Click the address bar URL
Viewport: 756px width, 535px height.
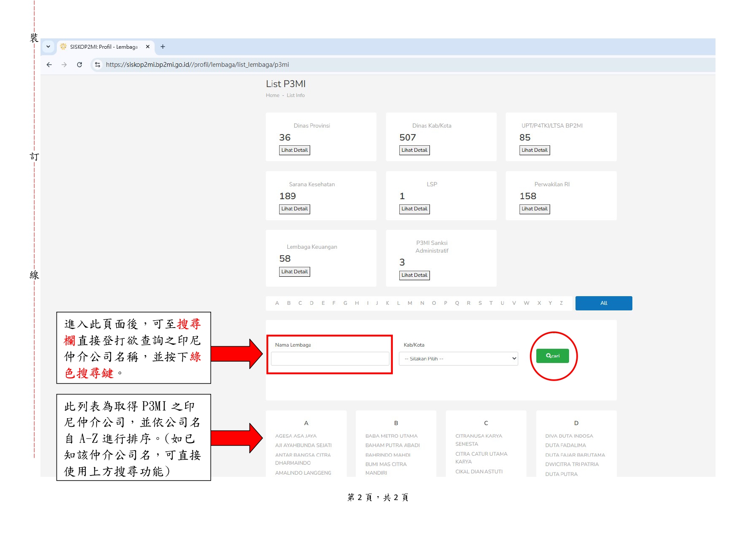point(197,65)
